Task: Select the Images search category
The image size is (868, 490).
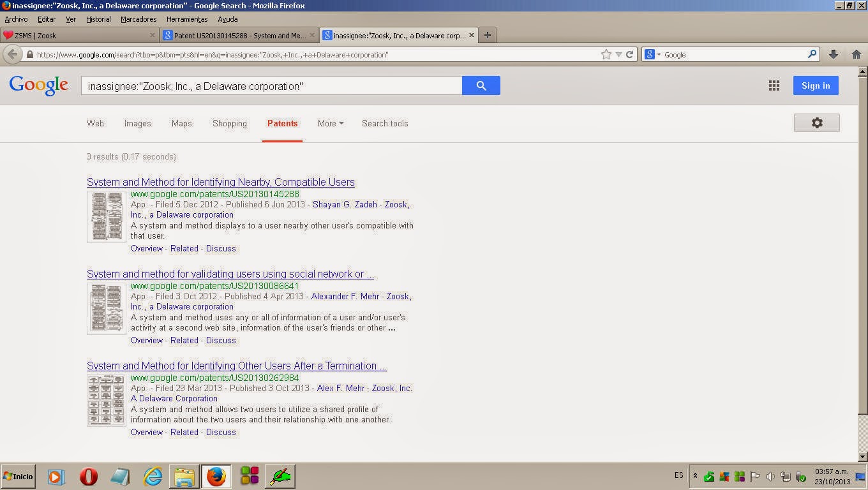Action: (137, 123)
